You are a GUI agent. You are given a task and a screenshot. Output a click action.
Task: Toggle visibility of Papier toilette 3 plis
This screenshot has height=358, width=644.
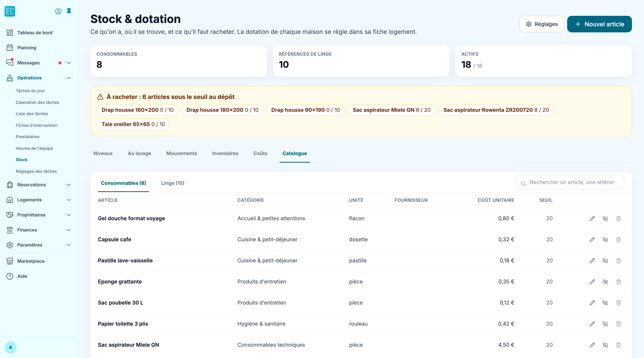click(x=605, y=324)
